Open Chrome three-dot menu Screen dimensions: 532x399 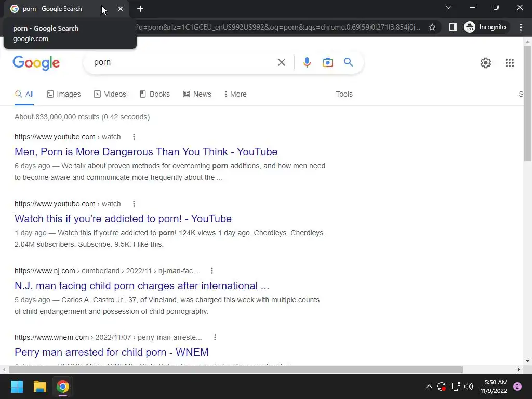(x=521, y=27)
